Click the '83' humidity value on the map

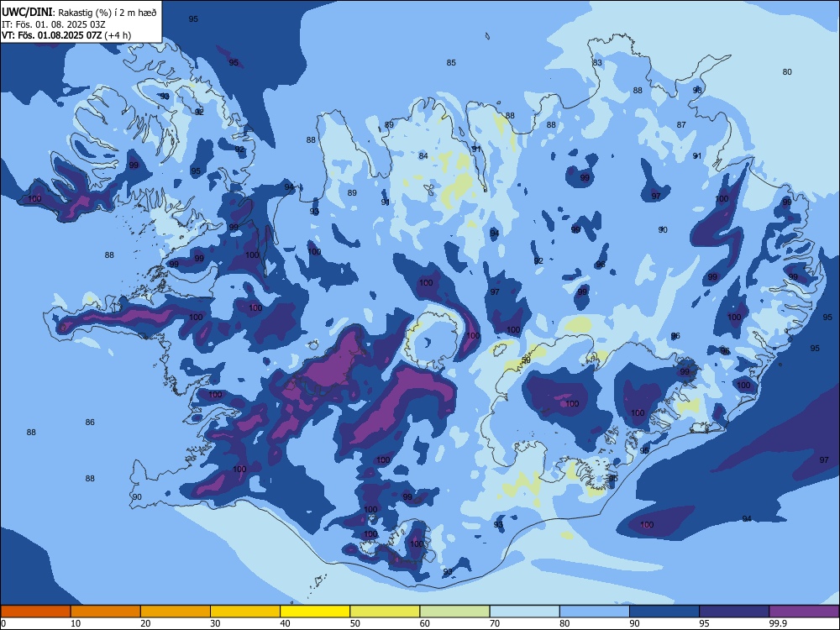point(597,63)
